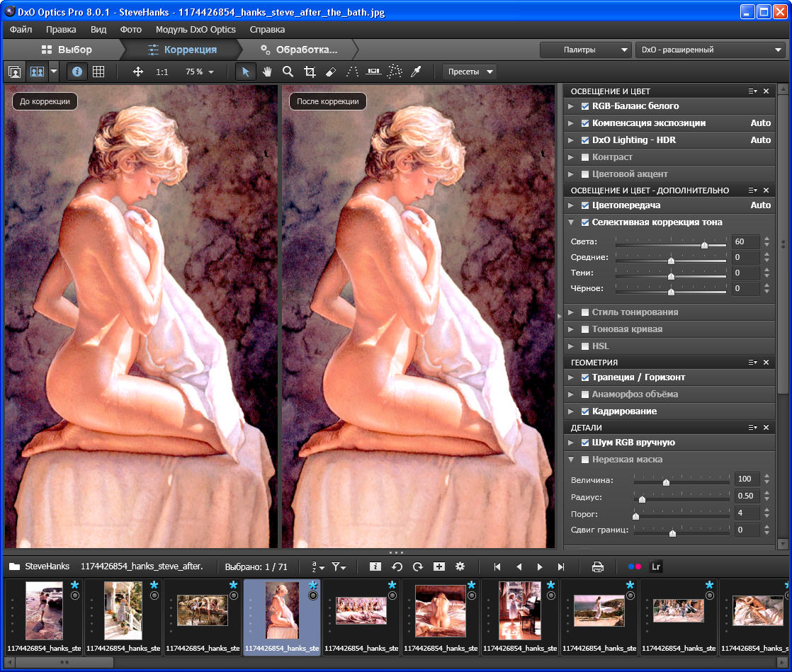Click the 1:1 zoom button
This screenshot has width=792, height=672.
(162, 72)
